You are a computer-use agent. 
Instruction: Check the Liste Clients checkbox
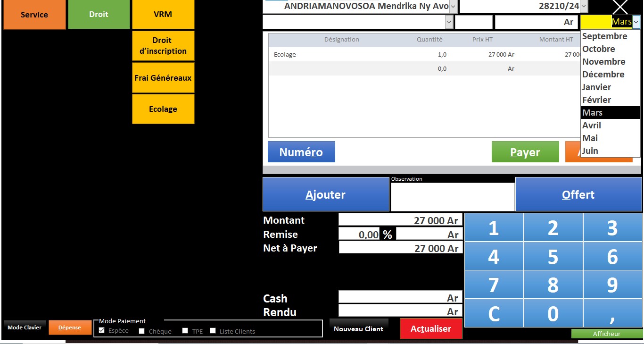click(x=213, y=331)
